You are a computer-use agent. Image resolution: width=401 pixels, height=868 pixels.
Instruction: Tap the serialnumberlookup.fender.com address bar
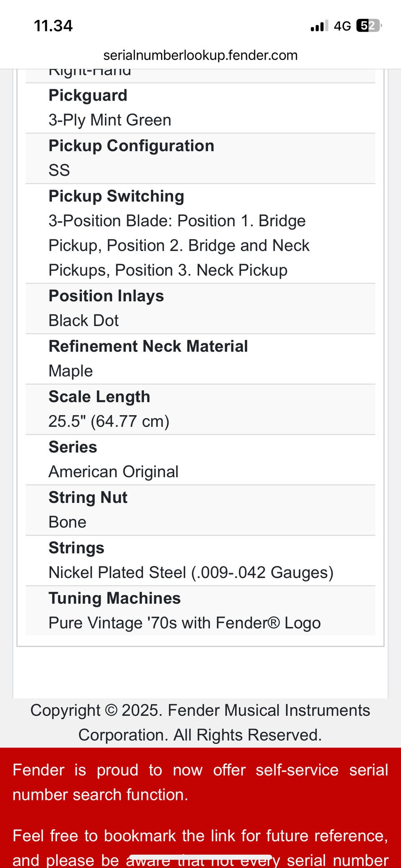200,55
